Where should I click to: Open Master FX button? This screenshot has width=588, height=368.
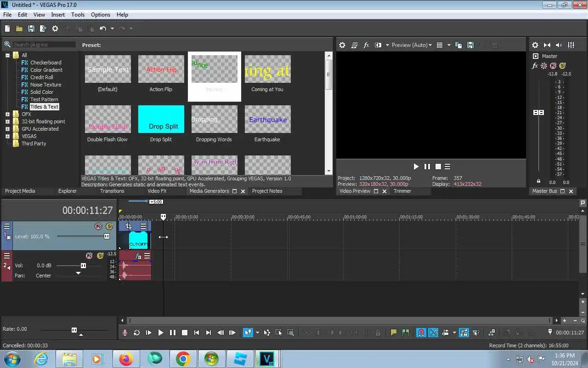click(535, 66)
